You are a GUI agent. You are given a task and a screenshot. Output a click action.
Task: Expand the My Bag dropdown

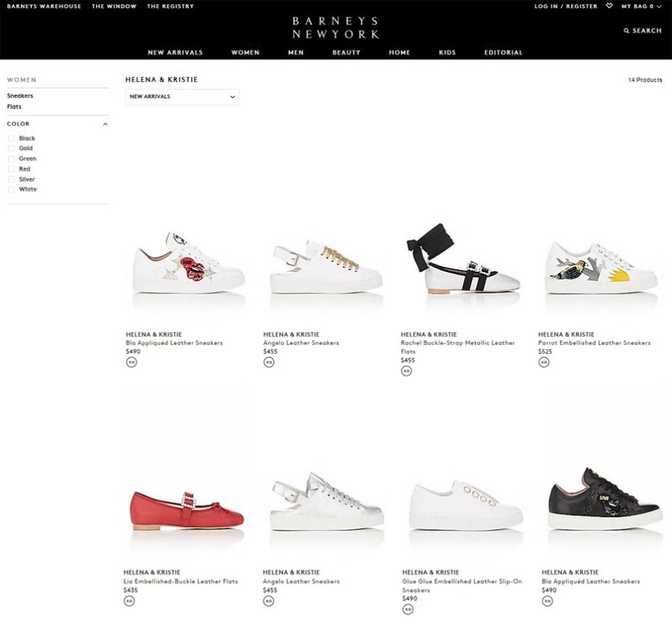[x=641, y=6]
